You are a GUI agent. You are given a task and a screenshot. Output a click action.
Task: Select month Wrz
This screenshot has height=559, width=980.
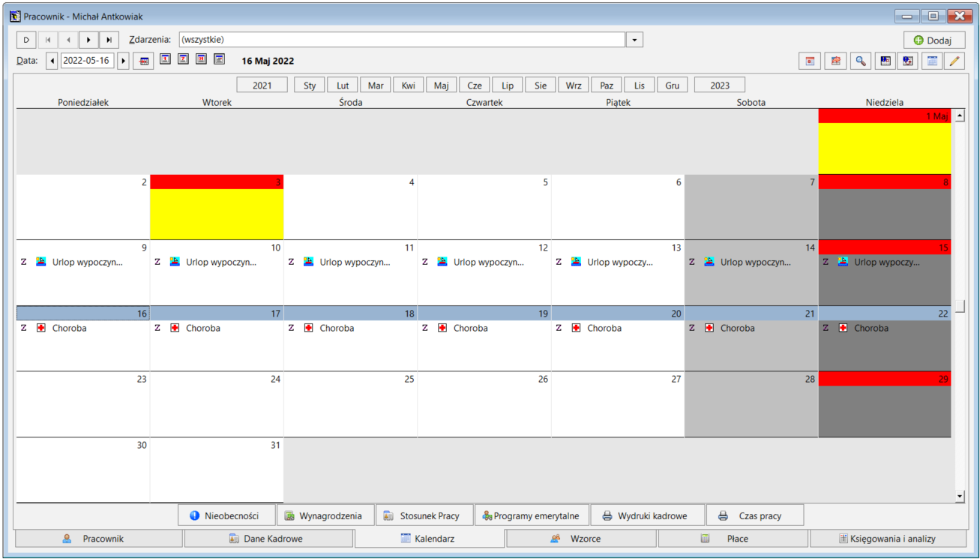tap(574, 86)
